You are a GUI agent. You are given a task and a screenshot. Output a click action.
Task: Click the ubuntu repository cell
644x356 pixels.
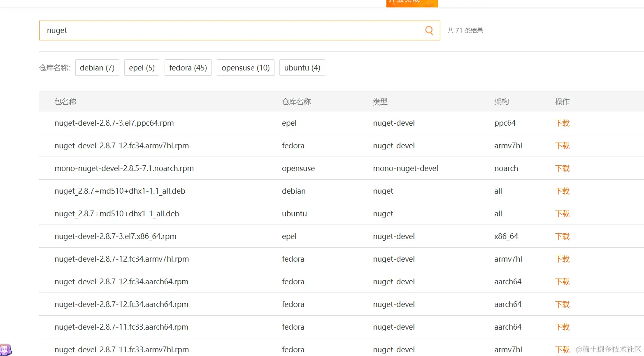pyautogui.click(x=294, y=214)
